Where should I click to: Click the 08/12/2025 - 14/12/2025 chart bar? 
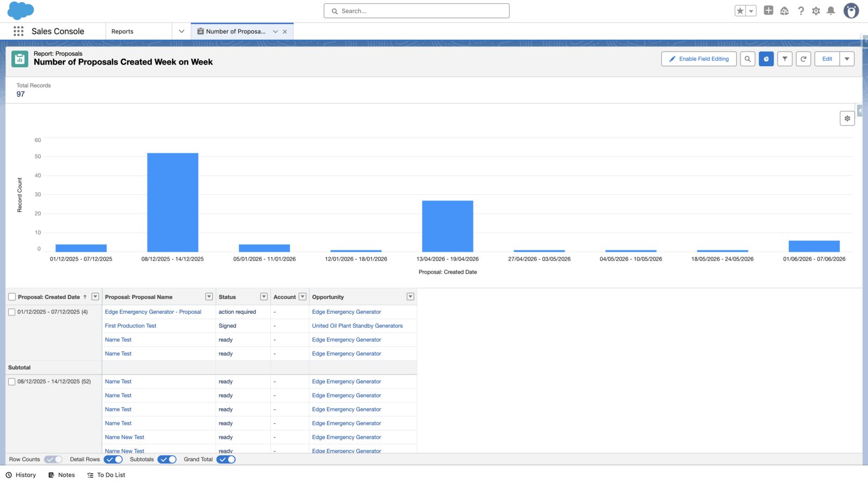tap(173, 202)
